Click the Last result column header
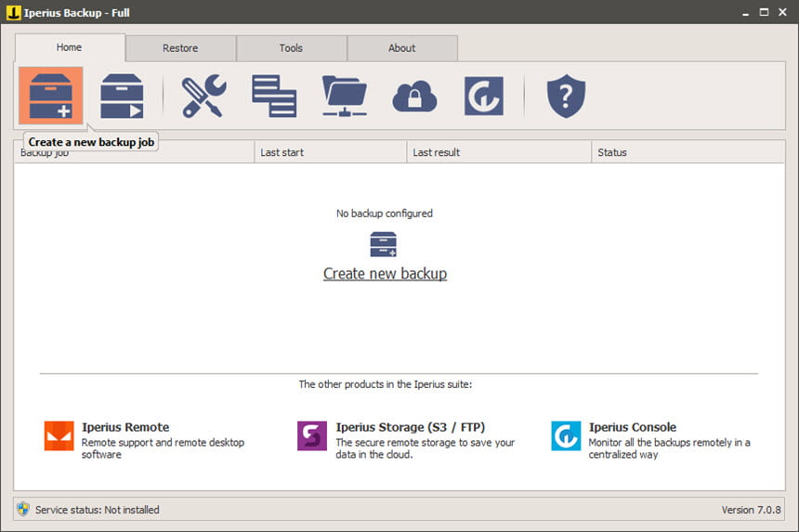799x532 pixels. (x=499, y=152)
